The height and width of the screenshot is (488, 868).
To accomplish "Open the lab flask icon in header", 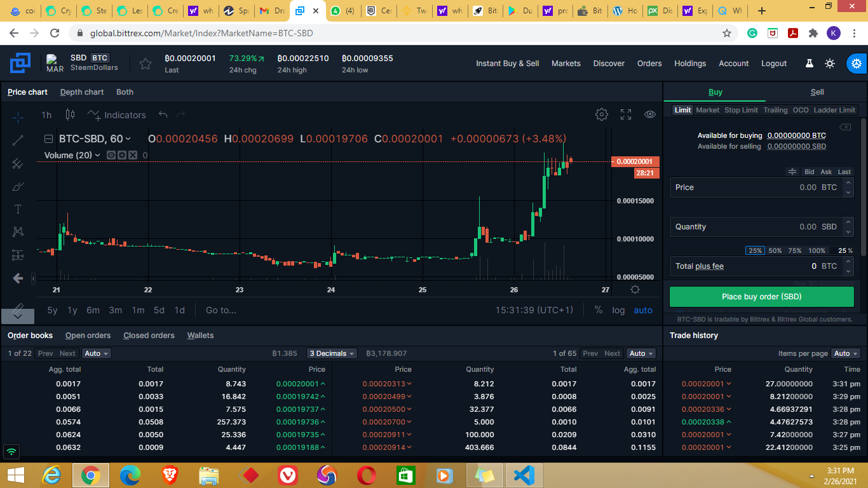I will pyautogui.click(x=810, y=64).
